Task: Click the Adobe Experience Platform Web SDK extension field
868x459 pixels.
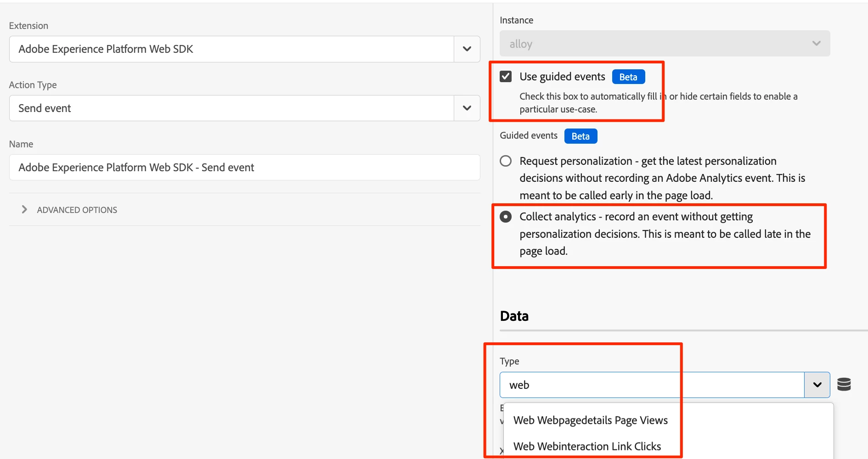Action: pos(231,49)
